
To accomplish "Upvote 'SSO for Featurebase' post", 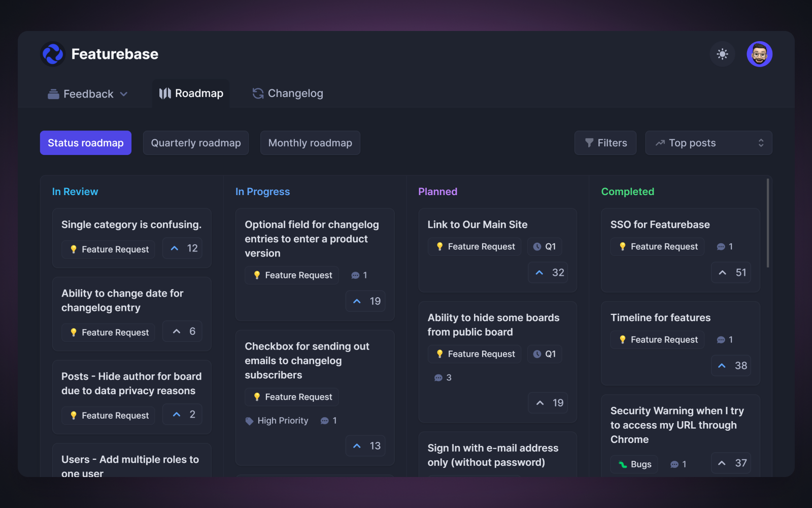I will pos(731,273).
